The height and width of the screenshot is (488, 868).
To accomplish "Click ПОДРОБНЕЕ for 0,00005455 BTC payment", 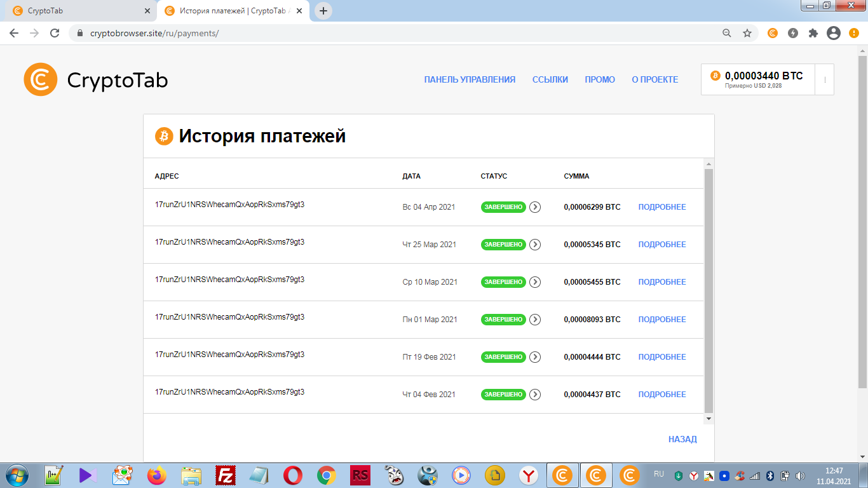I will (662, 282).
